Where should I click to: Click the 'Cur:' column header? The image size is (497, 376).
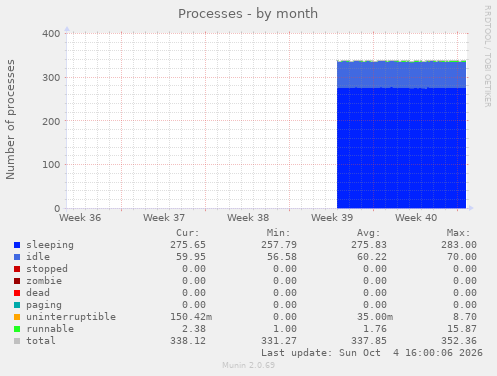(188, 233)
